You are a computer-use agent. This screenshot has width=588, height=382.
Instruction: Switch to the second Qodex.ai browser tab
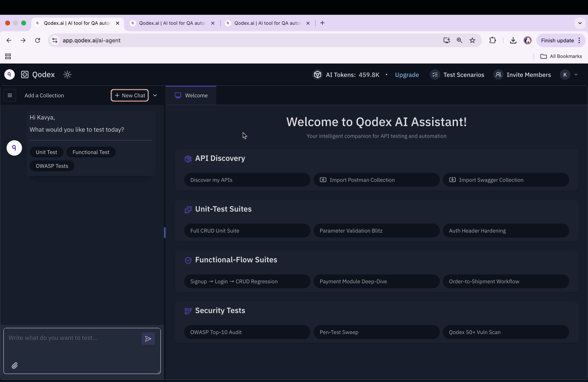172,23
